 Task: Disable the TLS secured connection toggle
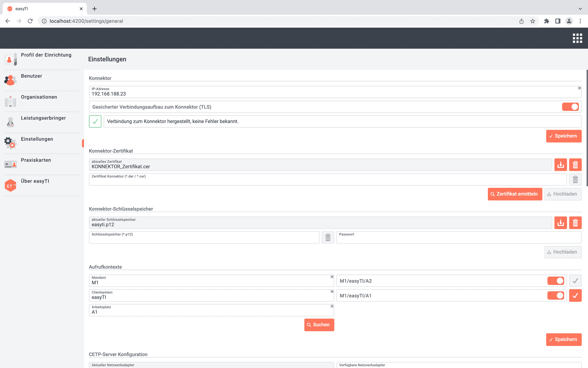click(570, 107)
